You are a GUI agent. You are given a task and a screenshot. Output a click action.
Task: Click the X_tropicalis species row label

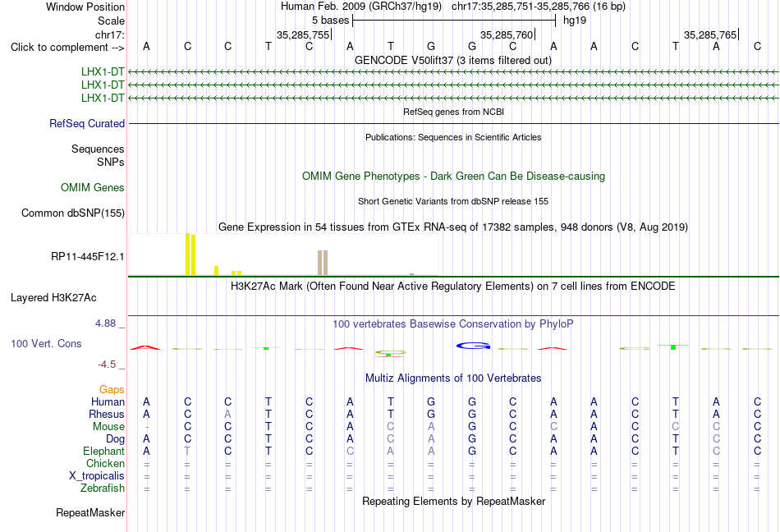click(x=97, y=476)
